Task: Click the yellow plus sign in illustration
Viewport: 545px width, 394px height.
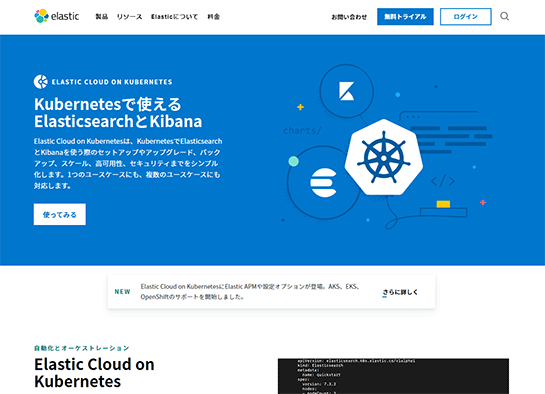Action: click(300, 107)
